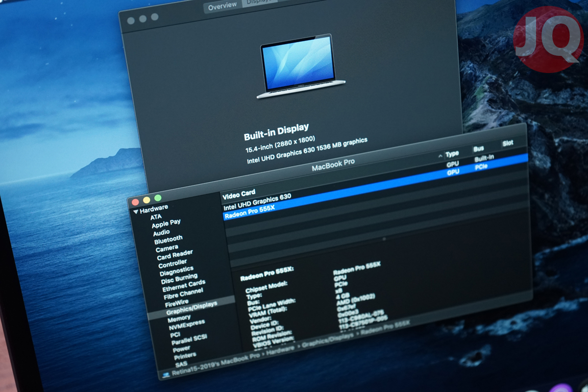The height and width of the screenshot is (392, 588).
Task: Sort by the Type column header
Action: click(x=452, y=154)
